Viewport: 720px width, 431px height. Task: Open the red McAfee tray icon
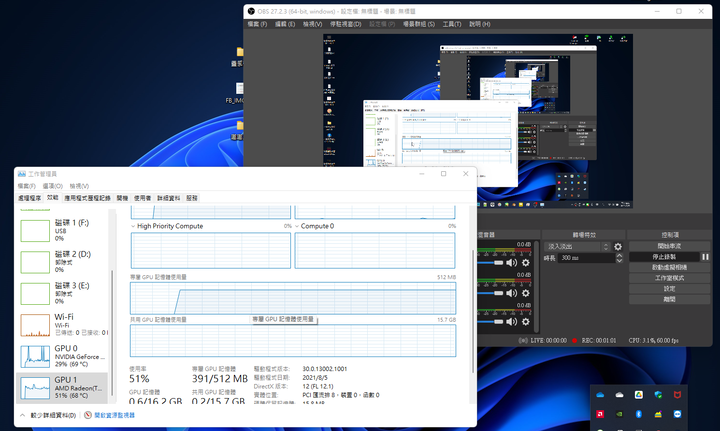coord(677,395)
